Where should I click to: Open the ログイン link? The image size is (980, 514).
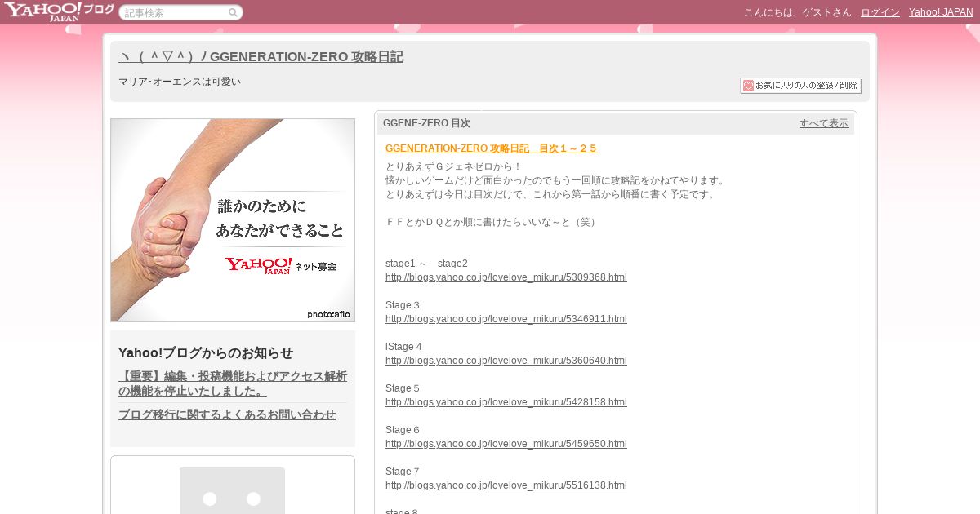tap(880, 12)
